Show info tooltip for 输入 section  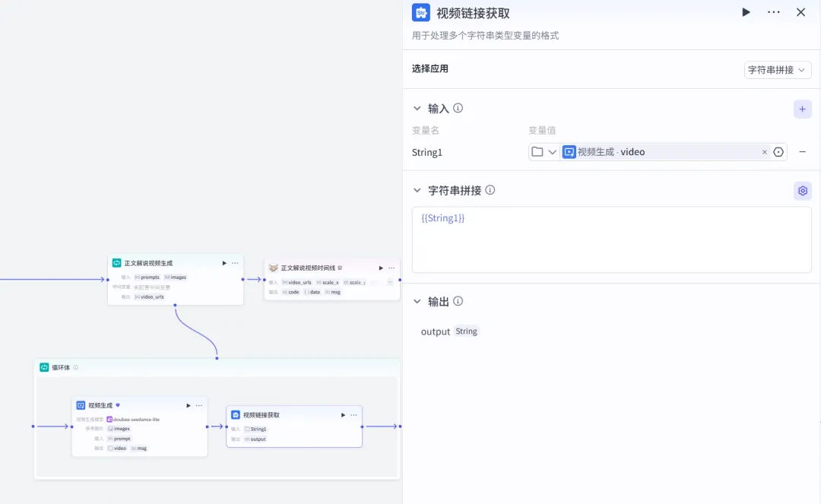[458, 109]
